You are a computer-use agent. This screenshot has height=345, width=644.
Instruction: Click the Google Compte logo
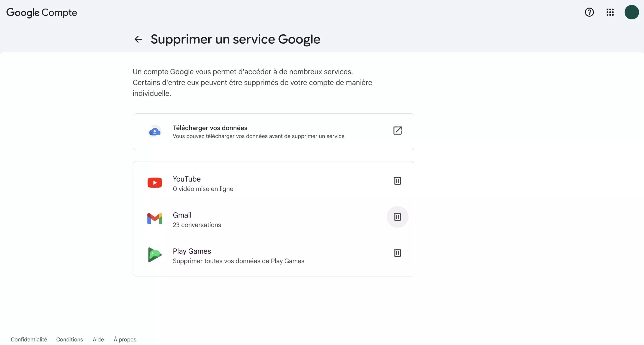[x=42, y=13]
